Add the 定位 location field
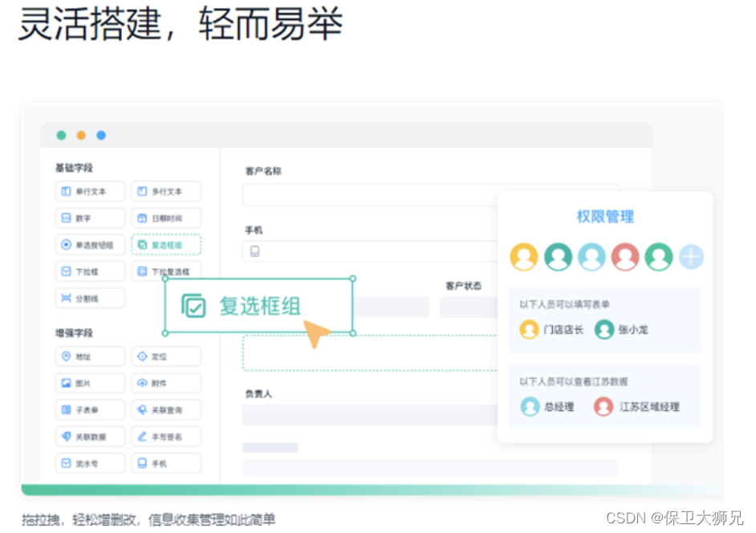Viewport: 756px width, 533px height. [x=166, y=356]
